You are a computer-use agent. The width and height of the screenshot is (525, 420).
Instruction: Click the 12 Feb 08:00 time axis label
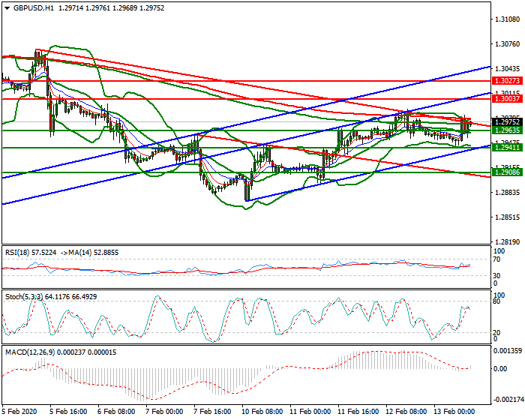(x=406, y=411)
